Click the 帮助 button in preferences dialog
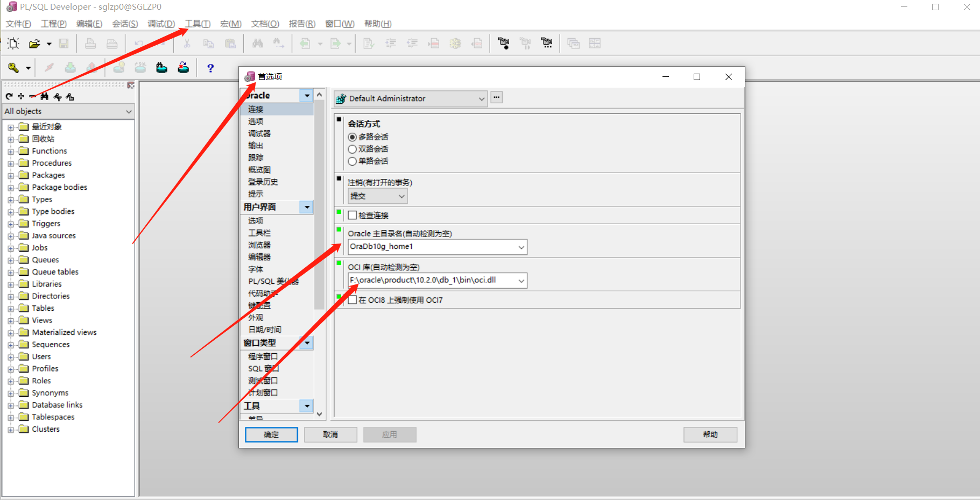 (710, 434)
